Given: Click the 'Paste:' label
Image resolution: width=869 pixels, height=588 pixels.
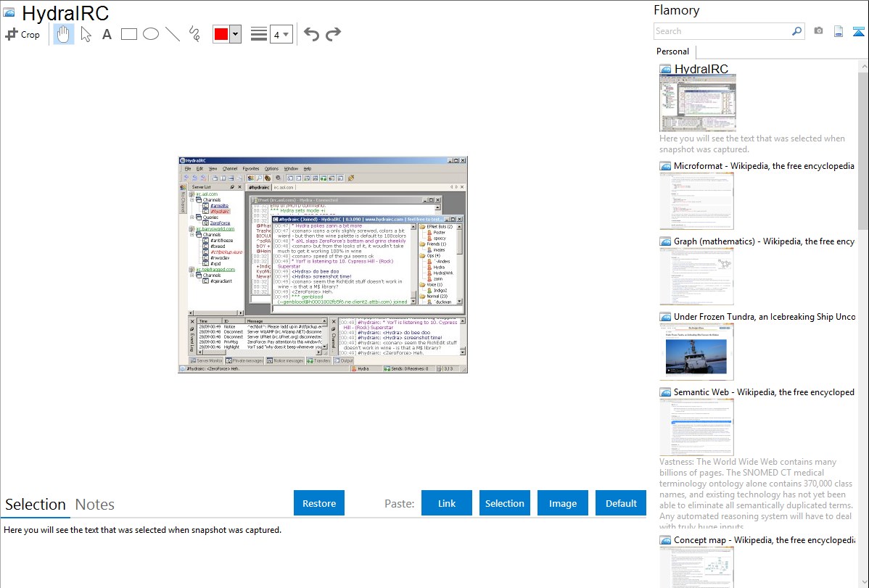Looking at the screenshot, I should (400, 504).
